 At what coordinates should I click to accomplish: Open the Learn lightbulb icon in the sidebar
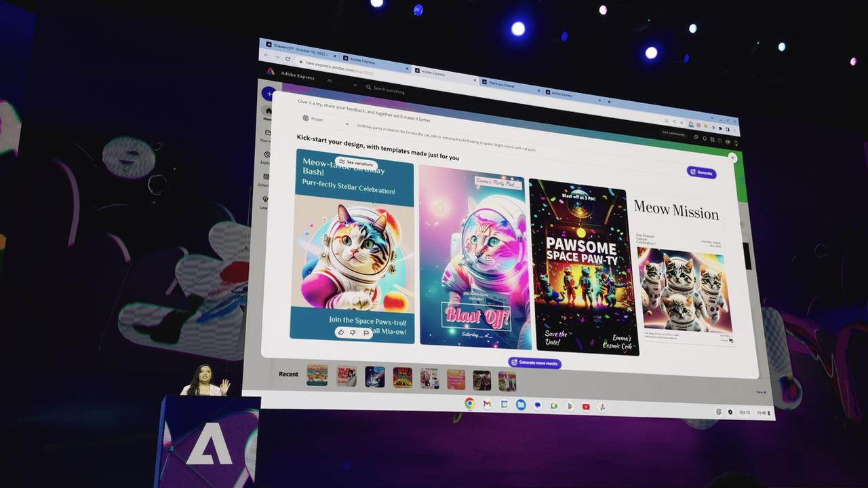click(x=264, y=199)
